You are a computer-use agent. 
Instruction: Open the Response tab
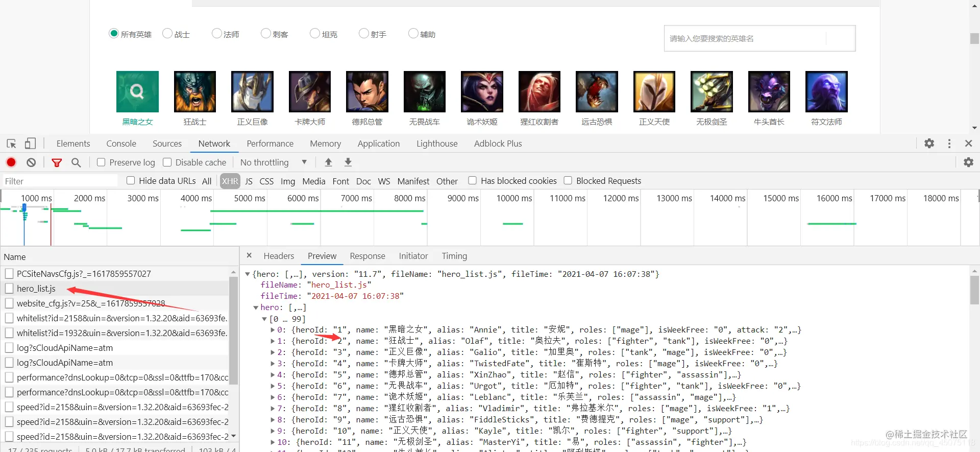click(367, 256)
